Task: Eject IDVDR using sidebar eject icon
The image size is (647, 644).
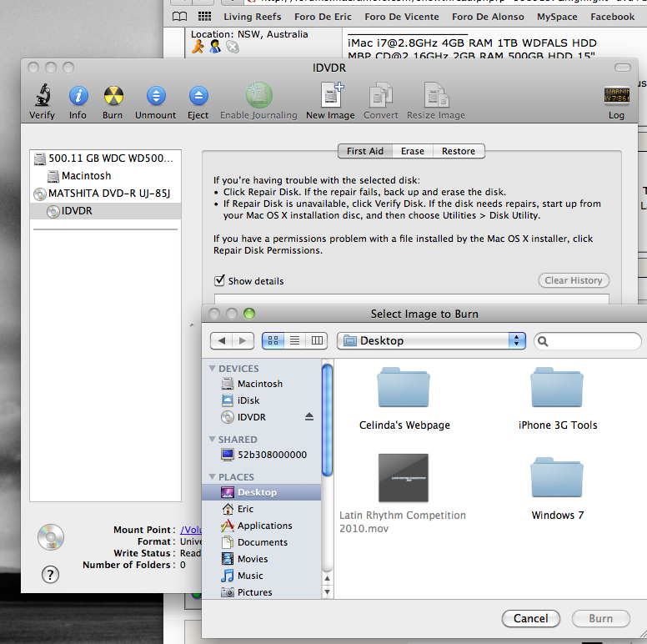Action: coord(309,416)
